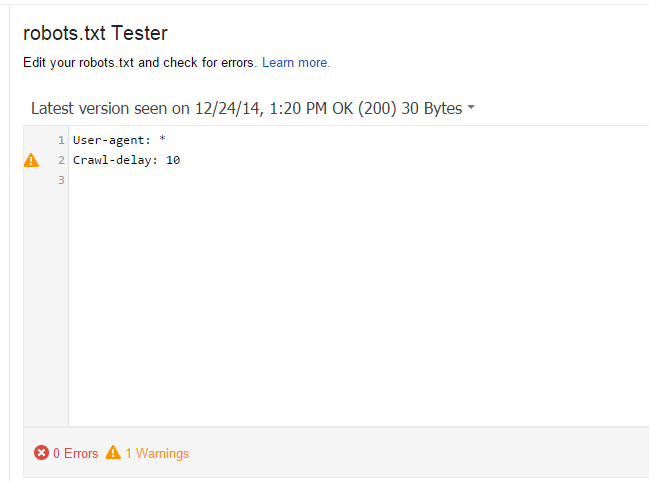Click the warning icon beside line 2
This screenshot has width=649, height=481.
32,160
